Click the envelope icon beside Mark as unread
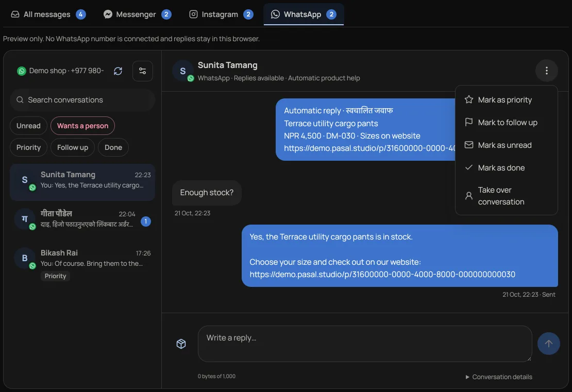Screen dimensions: 572x392 tap(469, 145)
